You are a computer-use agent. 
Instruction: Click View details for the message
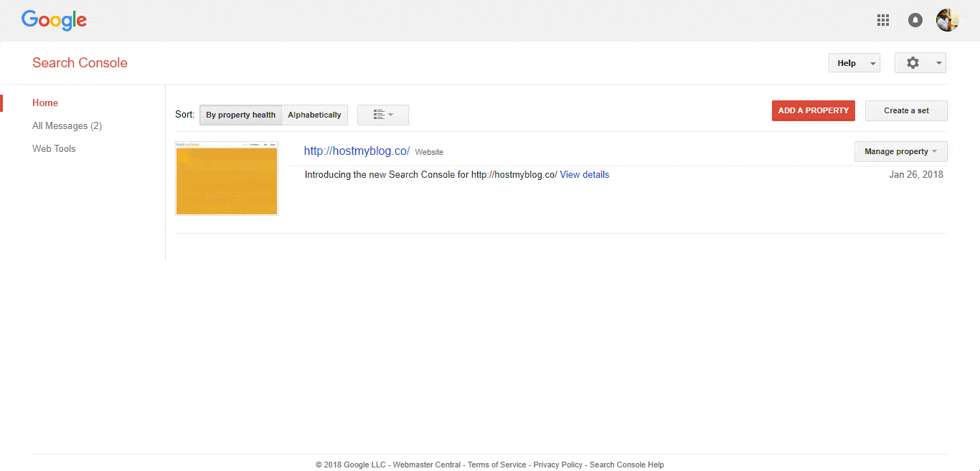(x=584, y=175)
